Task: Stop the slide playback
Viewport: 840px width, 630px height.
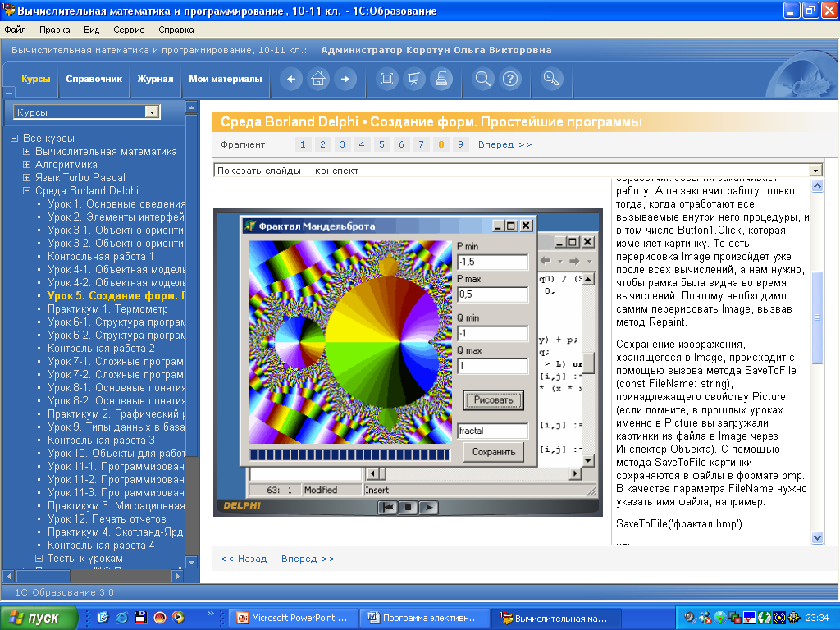Action: pyautogui.click(x=409, y=507)
